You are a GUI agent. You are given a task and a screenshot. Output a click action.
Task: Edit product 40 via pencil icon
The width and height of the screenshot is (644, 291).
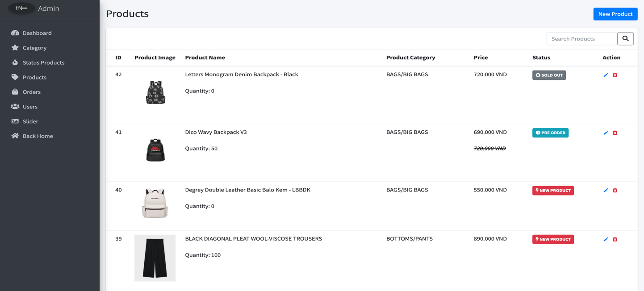606,190
